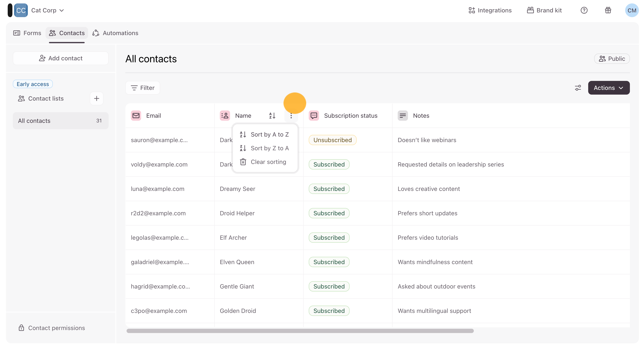Click the Name column sort icon
The image size is (644, 348).
[x=272, y=115]
